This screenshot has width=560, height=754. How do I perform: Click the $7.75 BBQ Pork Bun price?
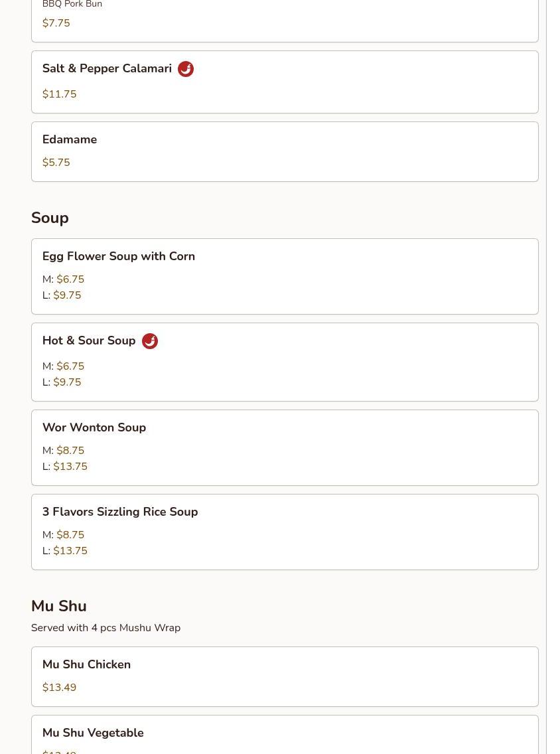pyautogui.click(x=56, y=23)
